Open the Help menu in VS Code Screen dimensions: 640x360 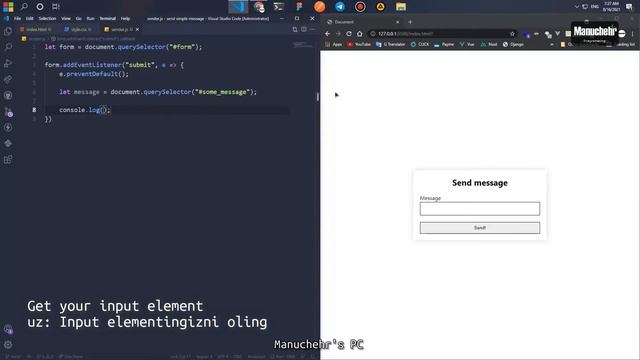125,18
